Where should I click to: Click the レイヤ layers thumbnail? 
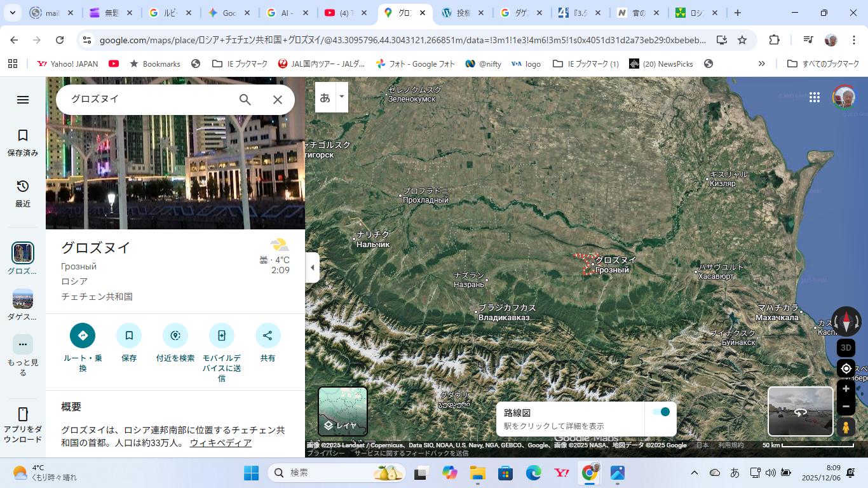click(x=342, y=412)
